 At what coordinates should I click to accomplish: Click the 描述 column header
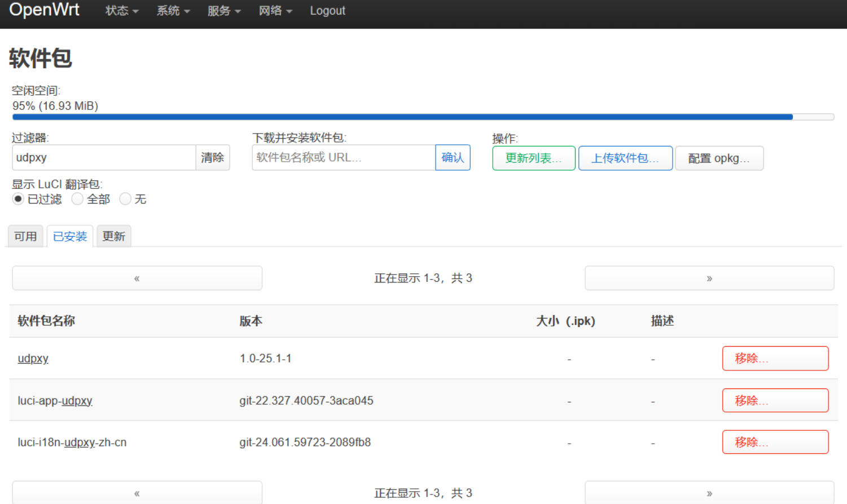tap(662, 321)
